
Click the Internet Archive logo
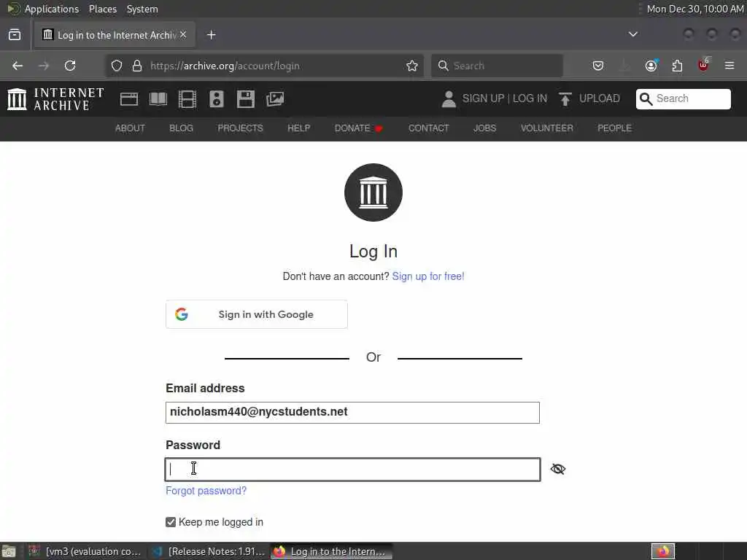[x=55, y=99]
